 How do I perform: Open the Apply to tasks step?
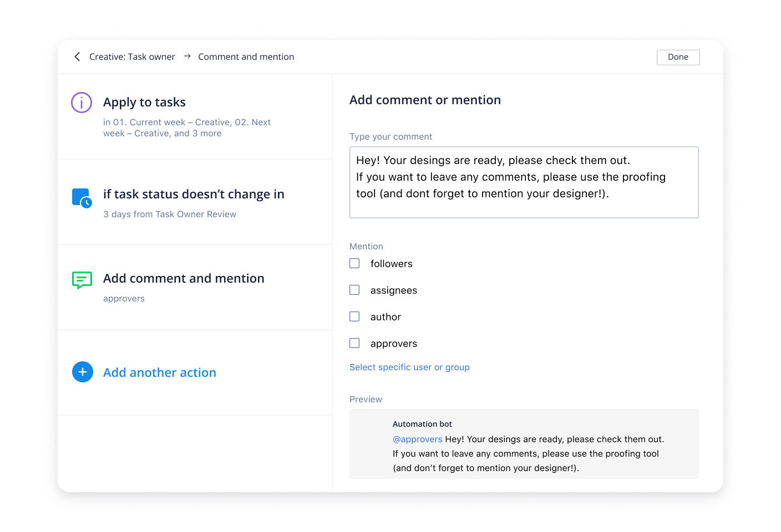coord(144,103)
